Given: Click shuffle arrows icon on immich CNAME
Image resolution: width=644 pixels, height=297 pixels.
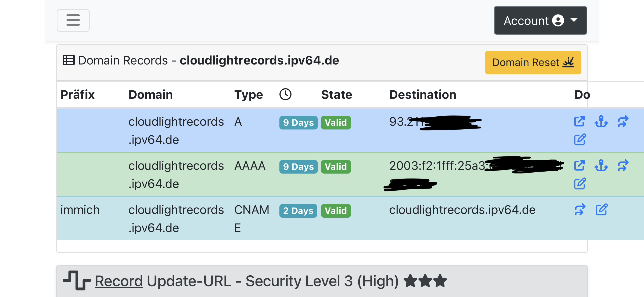Looking at the screenshot, I should (580, 210).
